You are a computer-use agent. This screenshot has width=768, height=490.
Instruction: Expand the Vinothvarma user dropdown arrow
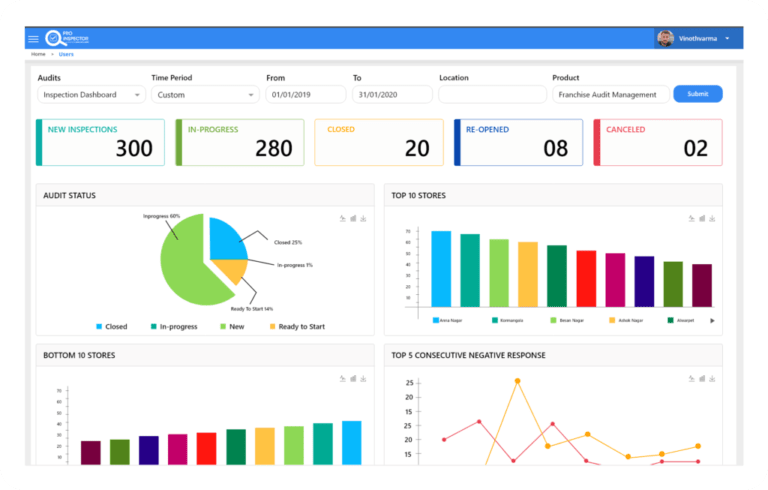[727, 39]
